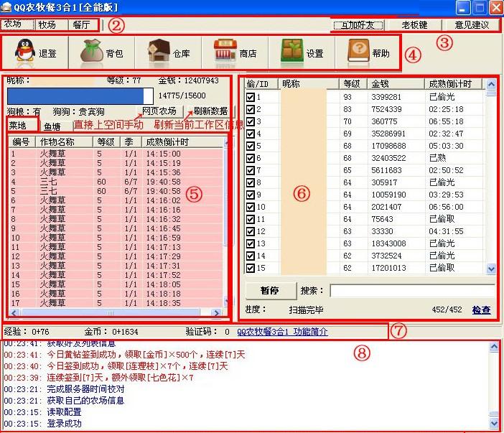Switch to the 餐厅 tab
This screenshot has height=433, width=504.
pyautogui.click(x=84, y=24)
